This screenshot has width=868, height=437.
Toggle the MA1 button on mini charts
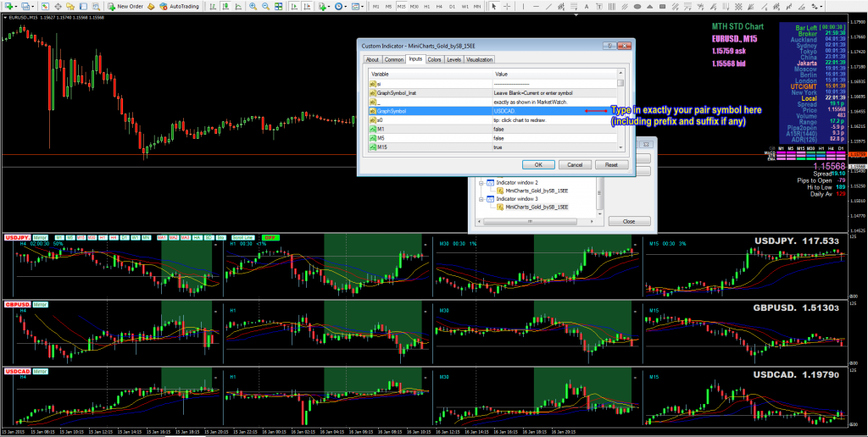click(x=162, y=237)
